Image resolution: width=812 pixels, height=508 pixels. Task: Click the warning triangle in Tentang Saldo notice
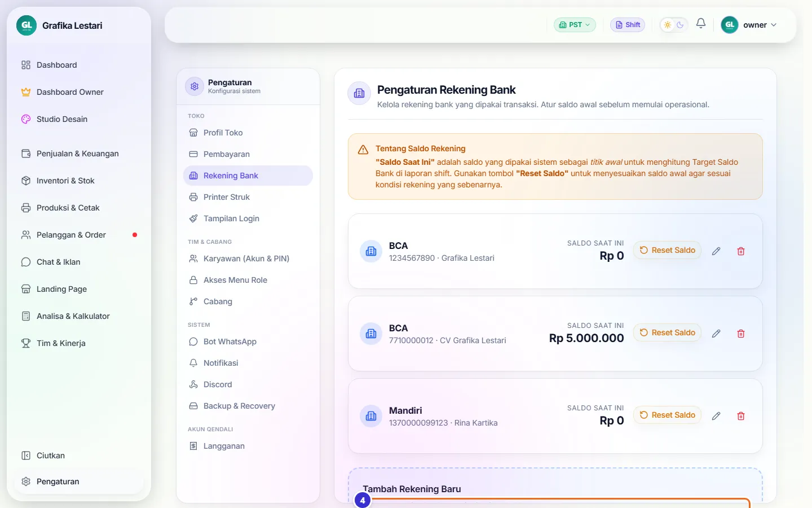[363, 150]
